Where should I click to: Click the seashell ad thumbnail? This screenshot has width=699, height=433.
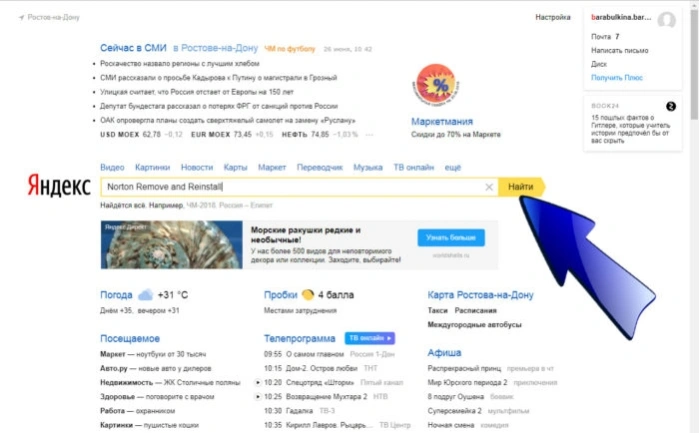(172, 245)
